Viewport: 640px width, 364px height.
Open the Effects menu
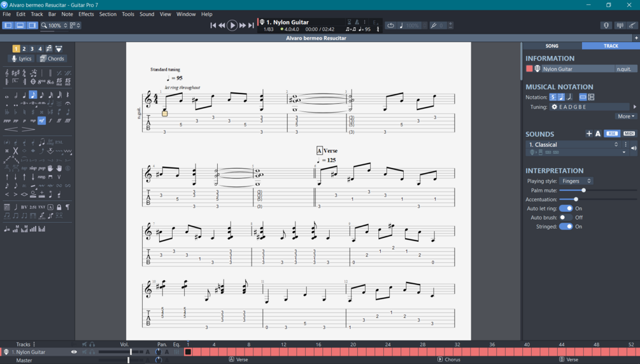pyautogui.click(x=86, y=14)
